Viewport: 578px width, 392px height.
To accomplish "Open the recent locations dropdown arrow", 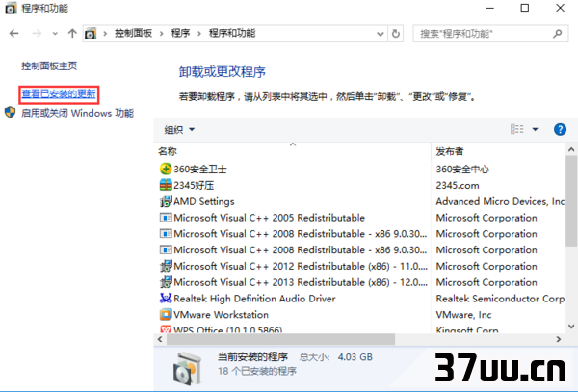I will (55, 34).
